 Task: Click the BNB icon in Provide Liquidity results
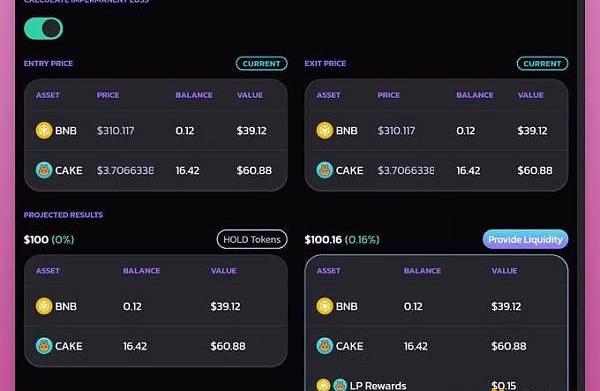pos(324,306)
